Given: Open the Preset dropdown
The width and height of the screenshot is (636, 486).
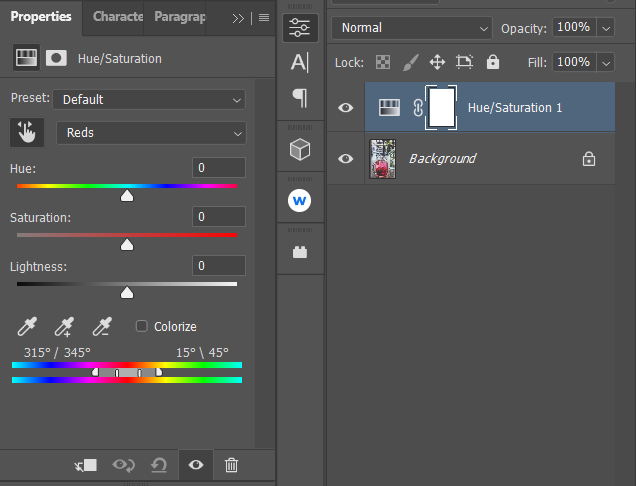Looking at the screenshot, I should (150, 99).
